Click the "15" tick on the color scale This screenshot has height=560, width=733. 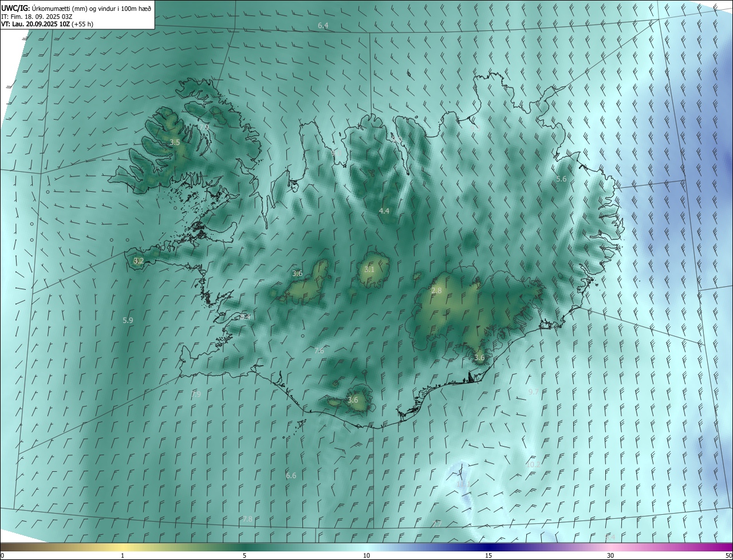click(x=488, y=555)
